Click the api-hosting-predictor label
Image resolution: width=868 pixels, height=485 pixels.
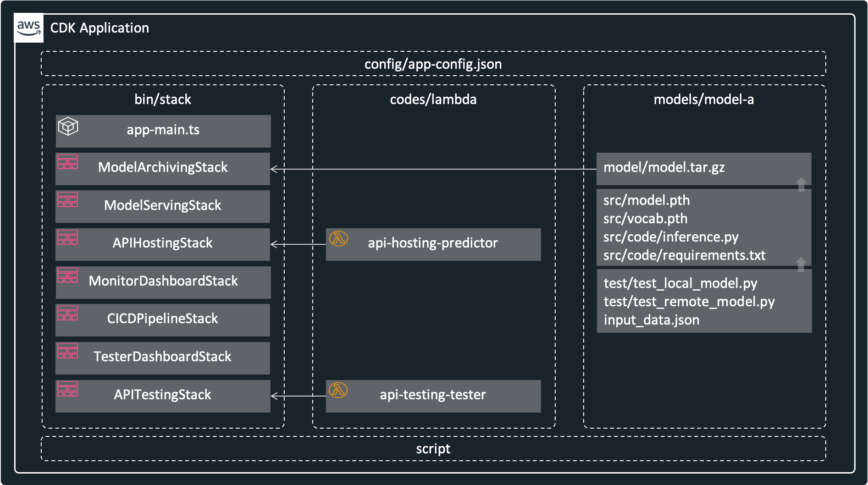click(x=433, y=243)
